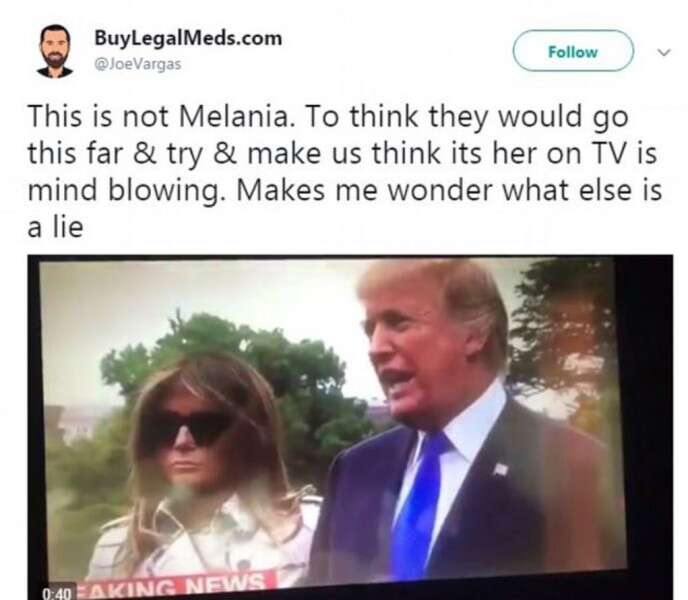The height and width of the screenshot is (600, 688).
Task: Click the 0:40 video duration badge
Action: (x=57, y=593)
